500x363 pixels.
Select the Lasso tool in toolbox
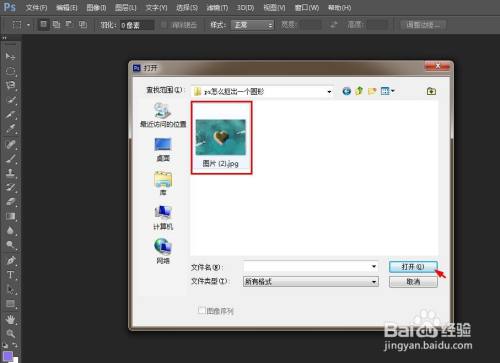[10, 85]
